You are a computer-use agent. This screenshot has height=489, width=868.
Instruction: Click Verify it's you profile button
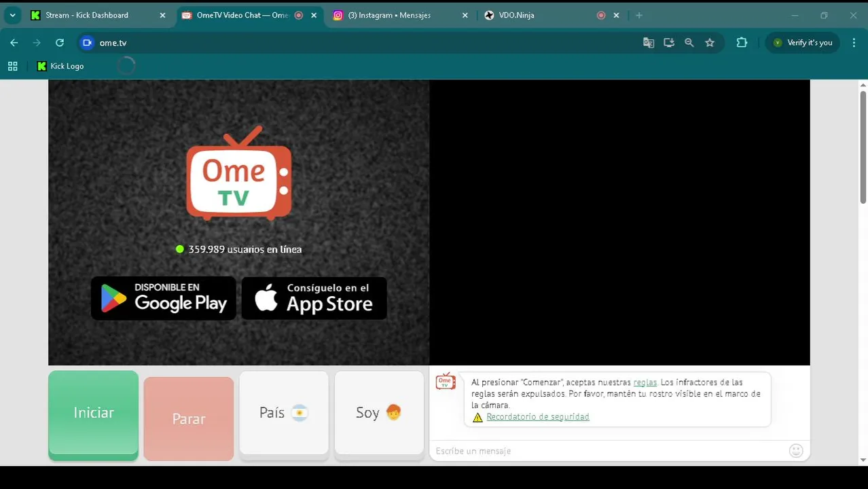[x=803, y=42]
